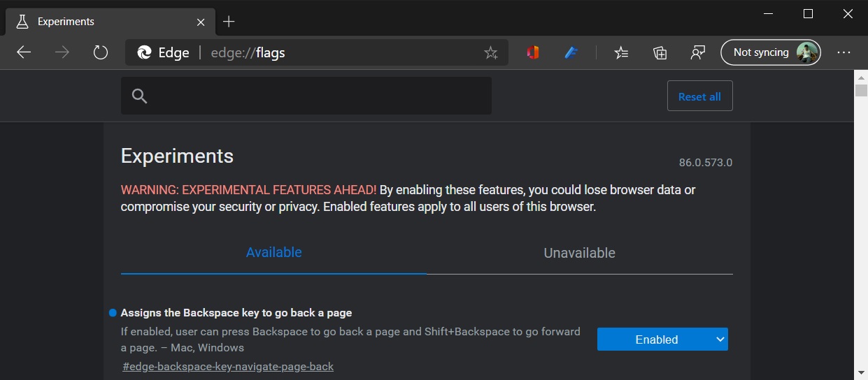Image resolution: width=868 pixels, height=380 pixels.
Task: Focus the search flags input box
Action: pos(306,96)
